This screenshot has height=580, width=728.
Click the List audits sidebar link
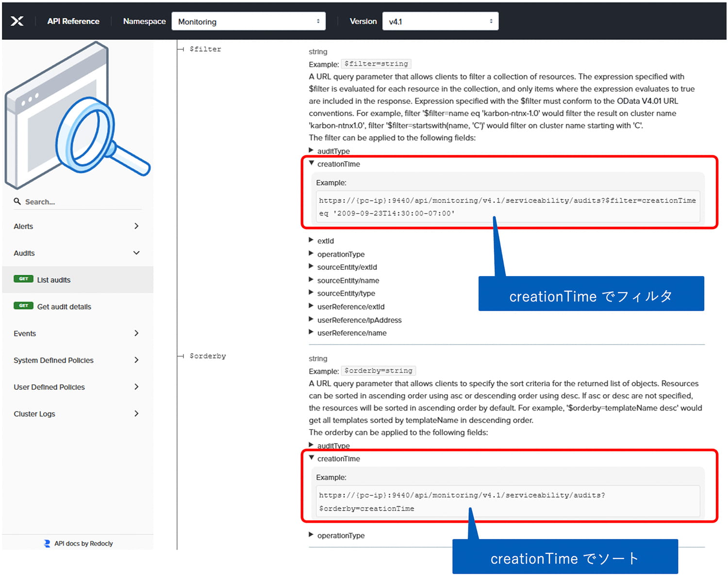click(53, 279)
